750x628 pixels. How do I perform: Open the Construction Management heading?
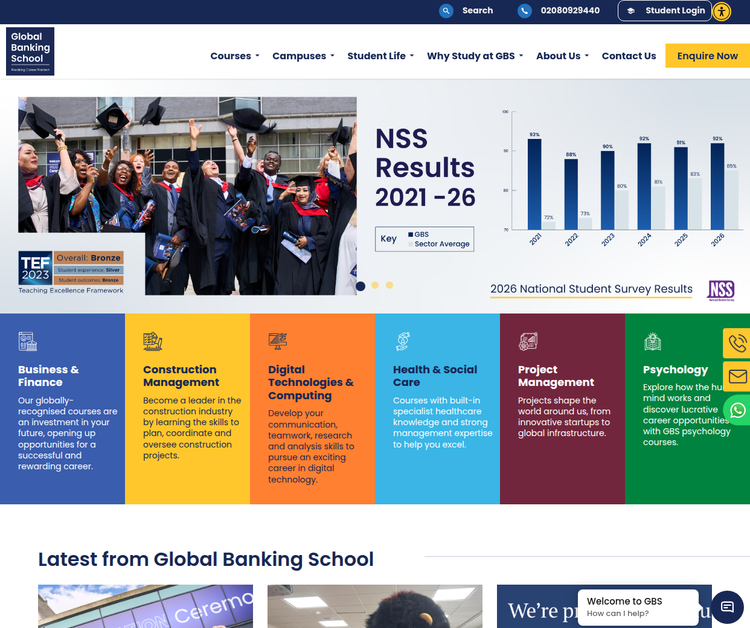tap(181, 376)
